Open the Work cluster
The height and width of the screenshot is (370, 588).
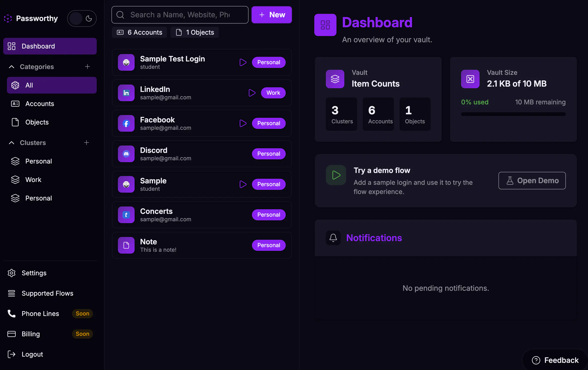[x=52, y=180]
